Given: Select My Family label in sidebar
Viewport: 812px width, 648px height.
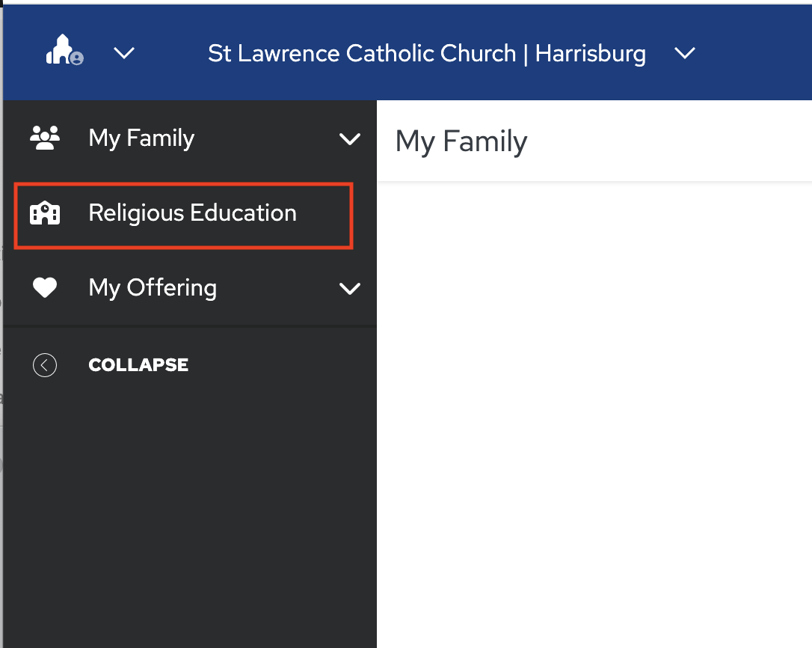Looking at the screenshot, I should click(141, 138).
